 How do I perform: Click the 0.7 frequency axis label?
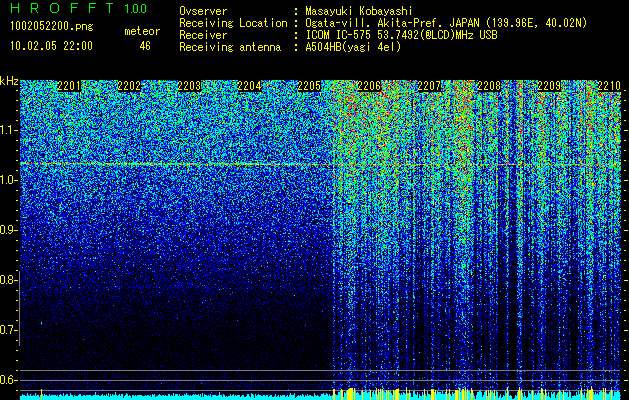(x=7, y=330)
